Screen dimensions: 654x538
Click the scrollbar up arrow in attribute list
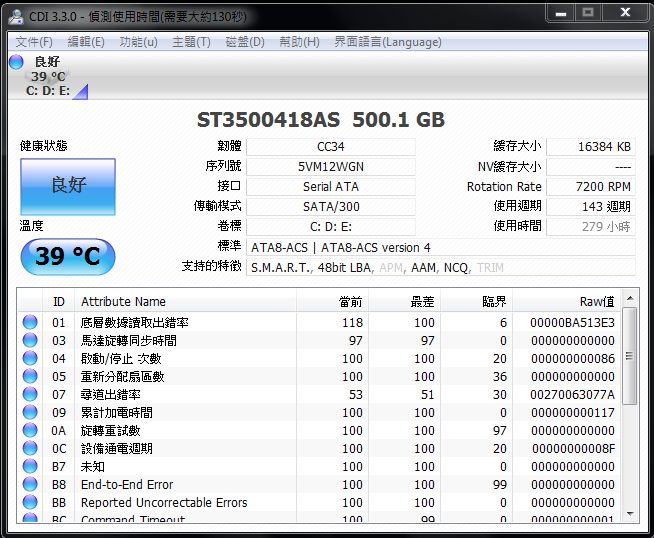pos(630,298)
